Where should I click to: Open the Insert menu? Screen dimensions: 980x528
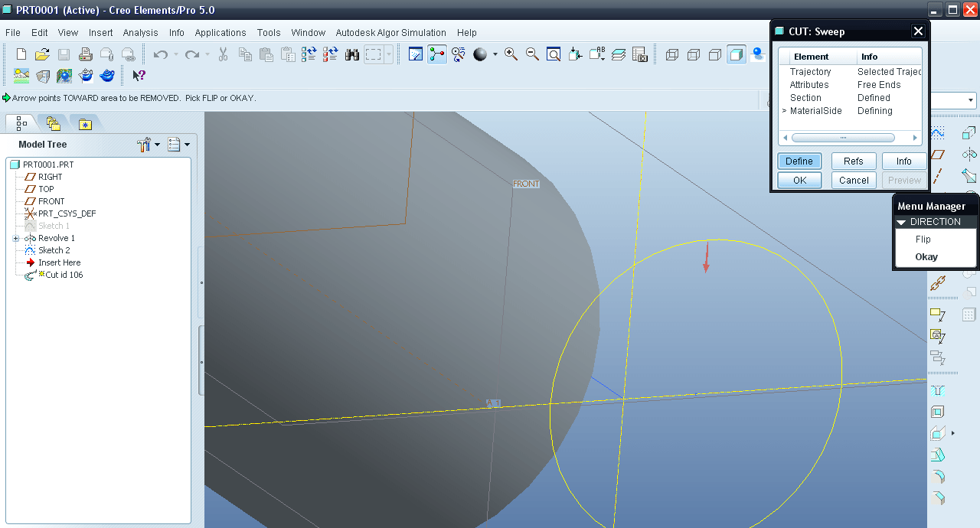(100, 33)
